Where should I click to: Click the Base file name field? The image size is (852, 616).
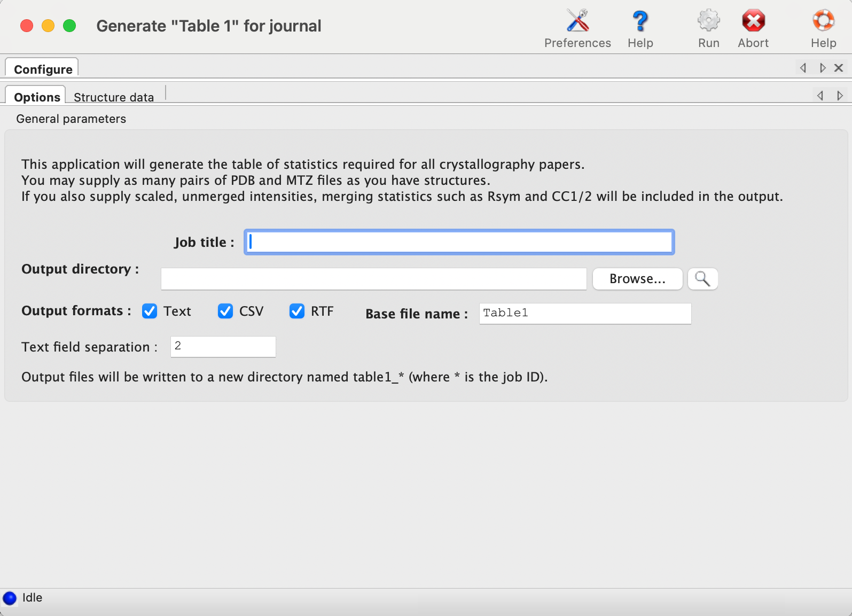(585, 314)
